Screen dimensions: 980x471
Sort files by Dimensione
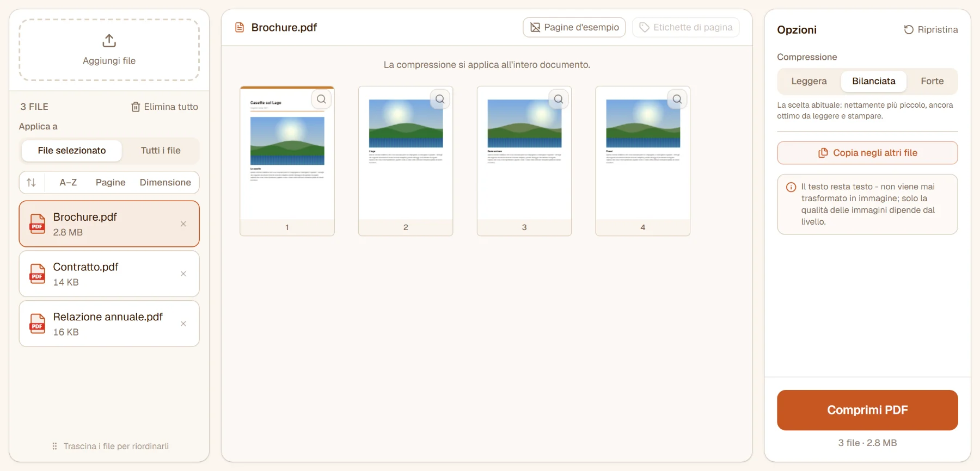click(166, 183)
